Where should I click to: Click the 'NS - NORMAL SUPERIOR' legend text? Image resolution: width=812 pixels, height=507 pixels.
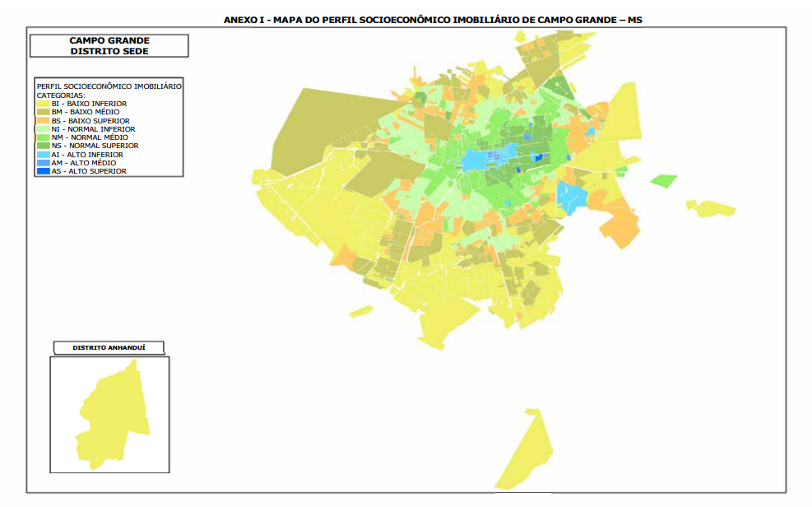(95, 146)
